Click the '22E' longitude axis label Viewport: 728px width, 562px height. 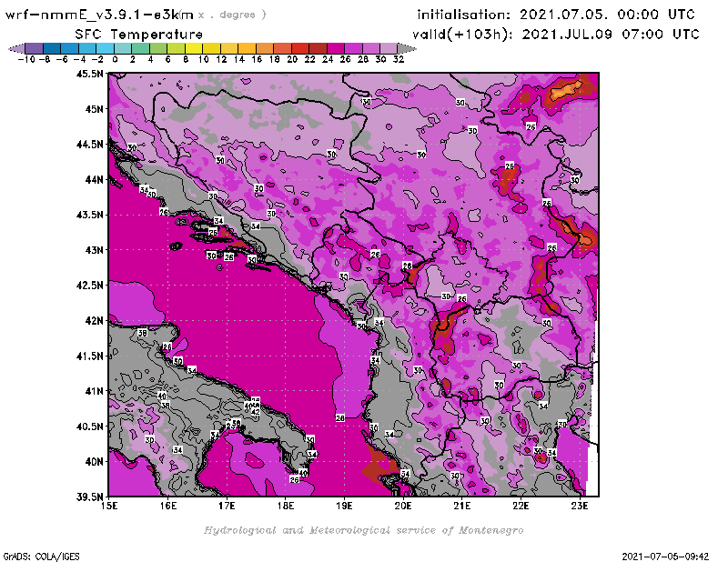(x=521, y=506)
